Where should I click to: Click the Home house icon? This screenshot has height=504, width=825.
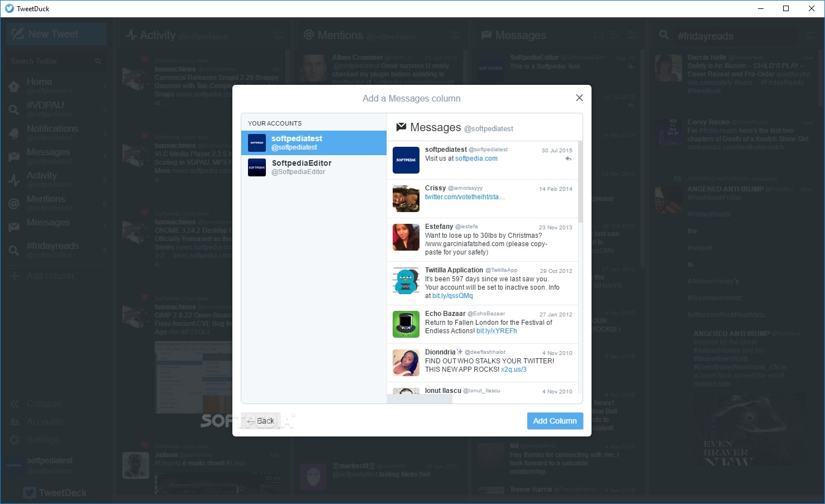14,87
